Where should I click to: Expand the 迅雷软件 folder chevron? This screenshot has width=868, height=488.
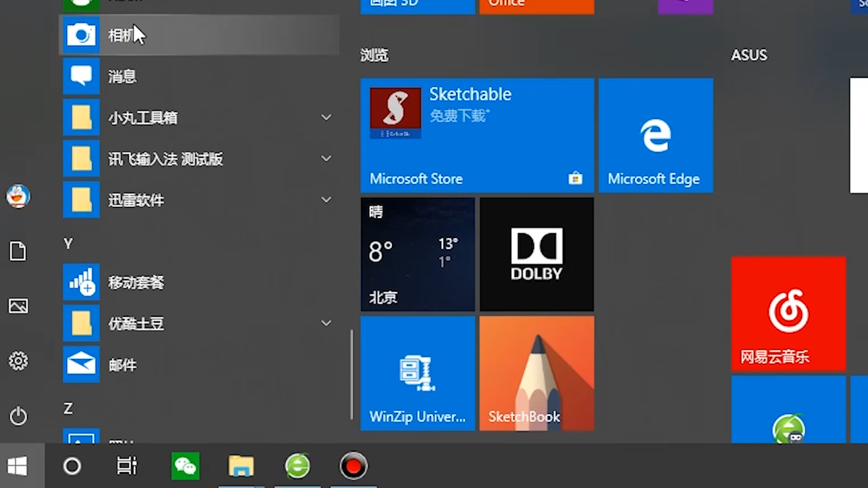326,200
